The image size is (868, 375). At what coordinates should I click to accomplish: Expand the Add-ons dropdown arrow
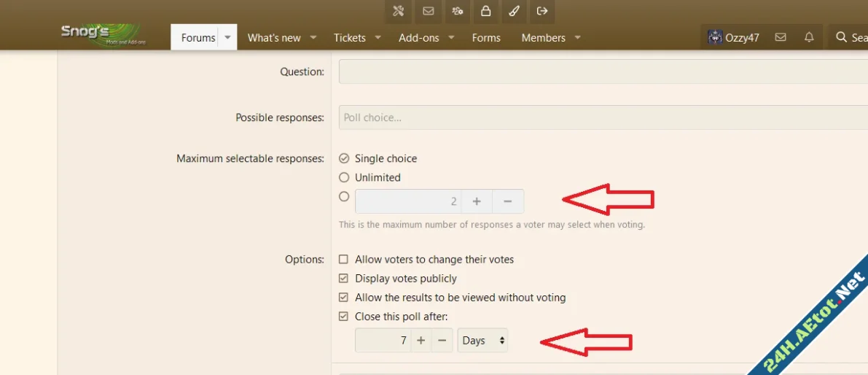pyautogui.click(x=451, y=37)
